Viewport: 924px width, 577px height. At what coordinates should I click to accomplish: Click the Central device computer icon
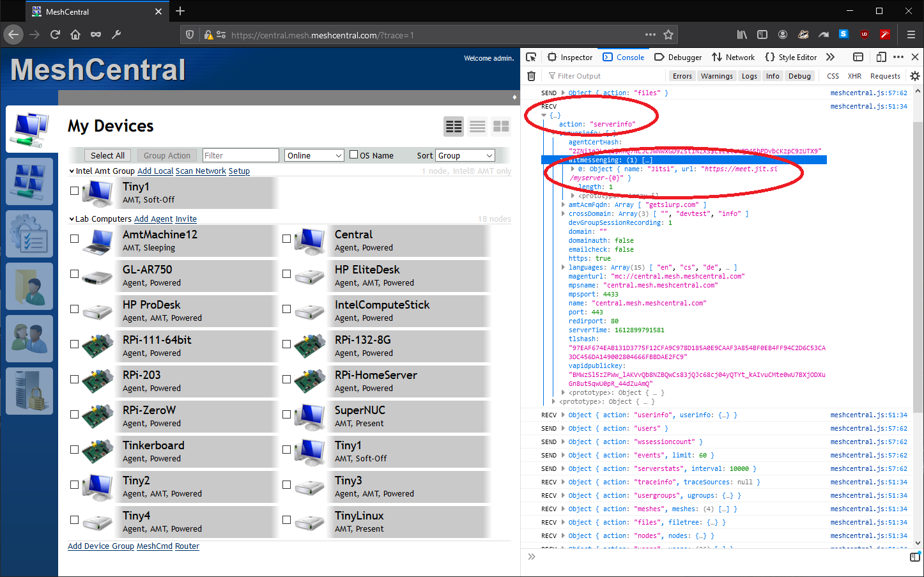(x=310, y=241)
